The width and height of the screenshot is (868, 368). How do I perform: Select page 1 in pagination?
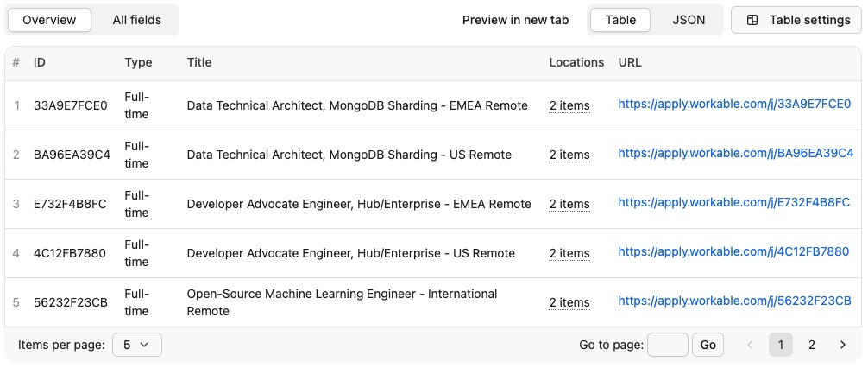[780, 345]
